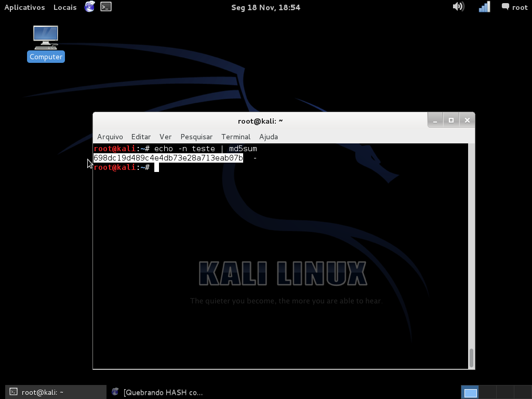
Task: Click the highlighted MD5 hash 698dc19d489c4e4db73e28a713eab07b
Action: pos(168,158)
